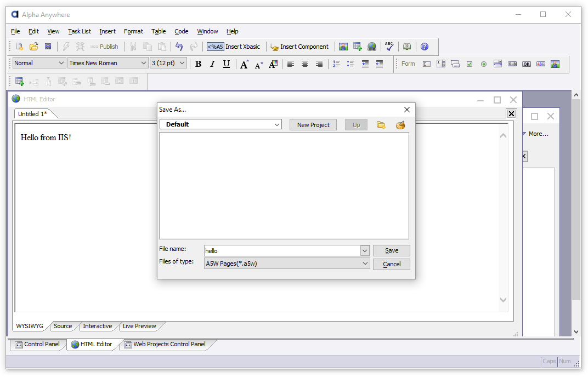
Task: Open the Task List menu
Action: [80, 31]
